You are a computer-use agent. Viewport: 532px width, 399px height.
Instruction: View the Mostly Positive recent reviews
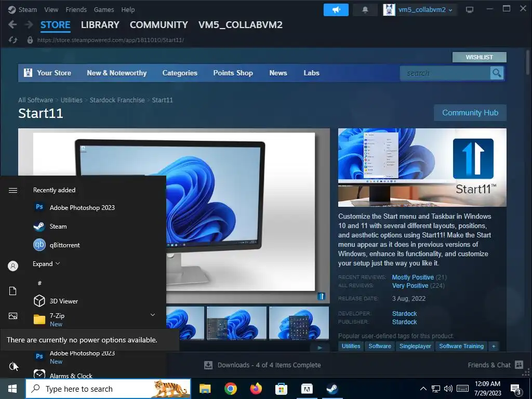click(x=413, y=277)
